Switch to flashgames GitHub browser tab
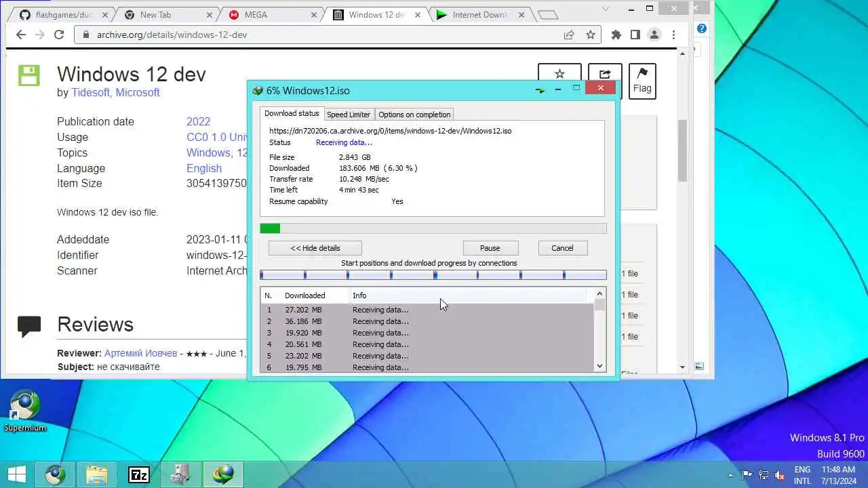Viewport: 868px width, 488px height. pyautogui.click(x=64, y=15)
